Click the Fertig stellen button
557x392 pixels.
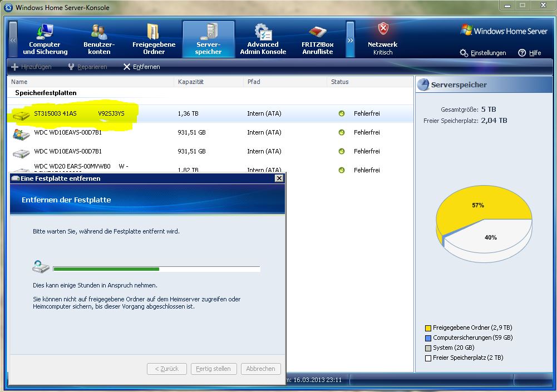213,369
